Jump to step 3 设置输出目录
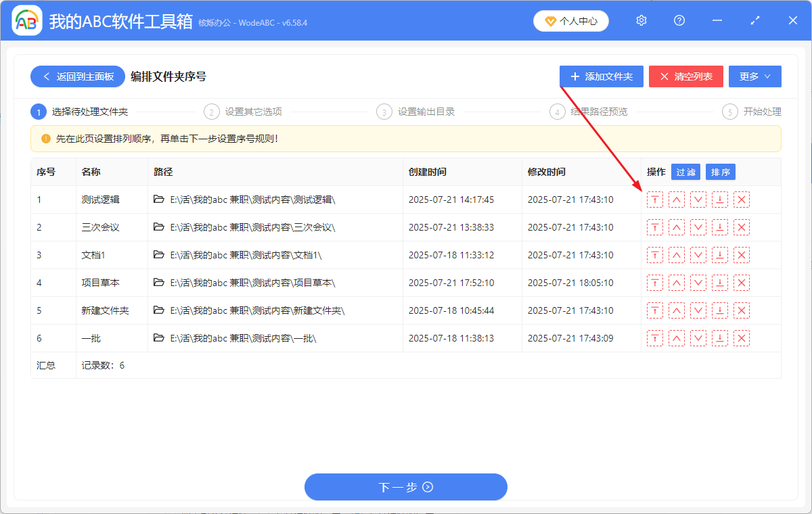 (416, 112)
